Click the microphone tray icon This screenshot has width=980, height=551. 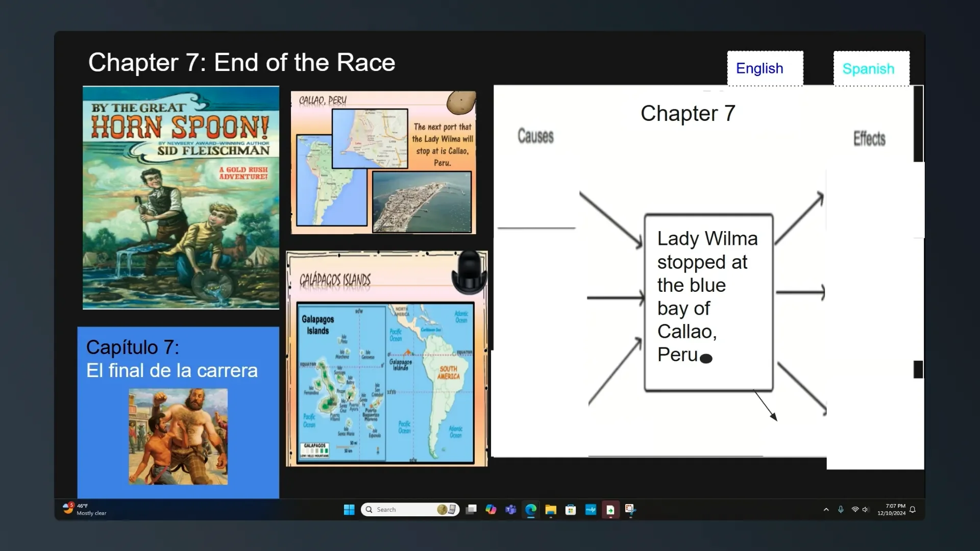(x=841, y=510)
